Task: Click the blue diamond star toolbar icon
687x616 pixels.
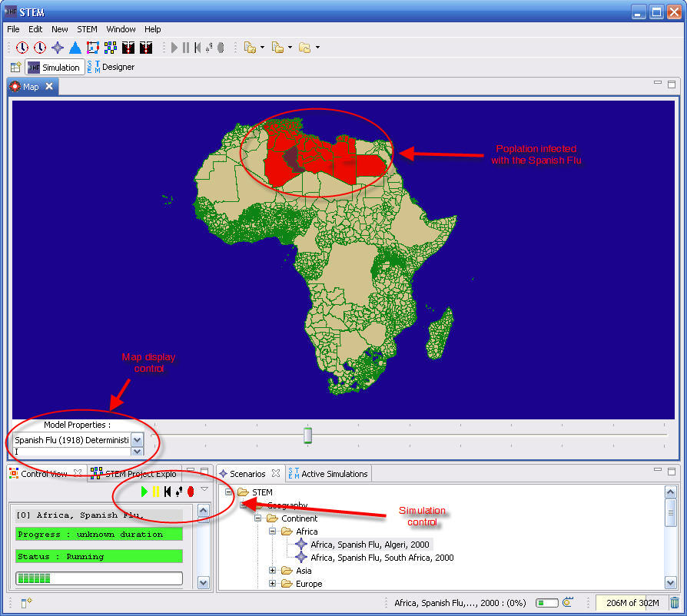Action: [58, 48]
